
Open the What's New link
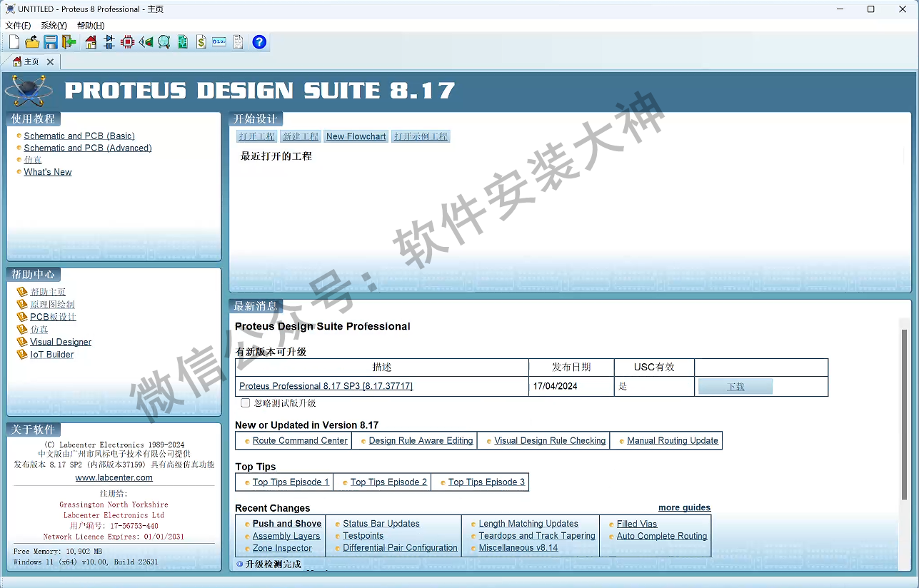pos(48,172)
